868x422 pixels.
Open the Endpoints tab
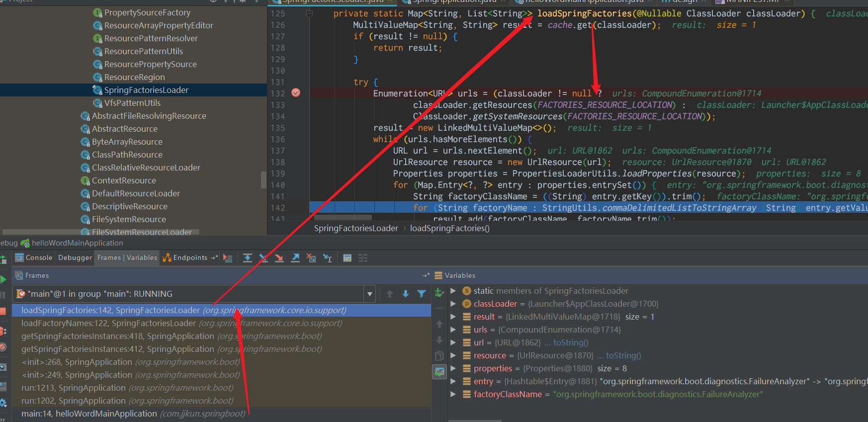tap(185, 257)
